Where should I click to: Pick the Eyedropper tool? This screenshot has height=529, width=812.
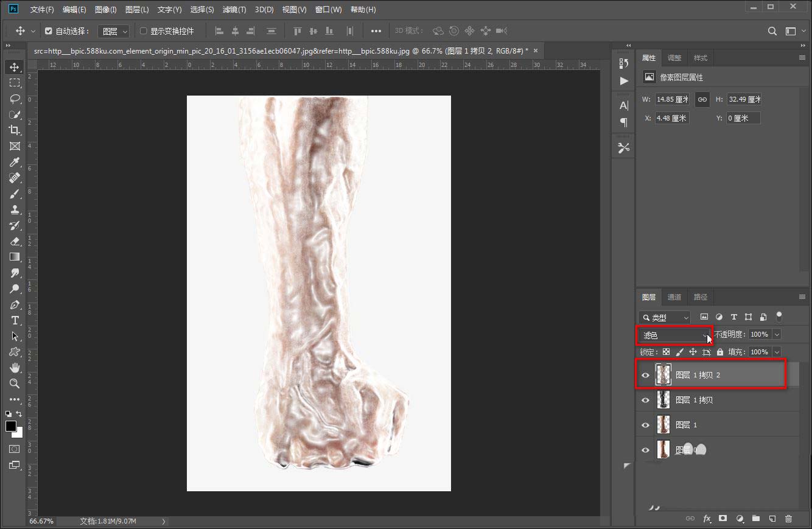(x=15, y=162)
